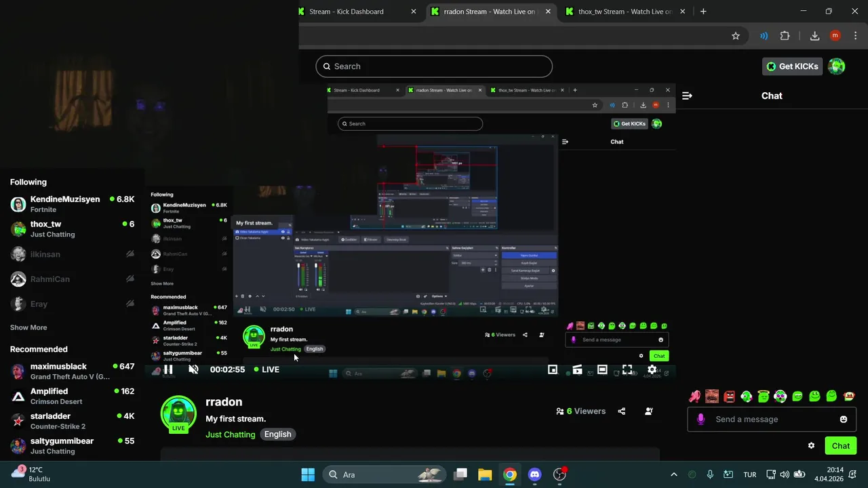The image size is (868, 488).
Task: Click the rradon channel name
Action: point(224,402)
